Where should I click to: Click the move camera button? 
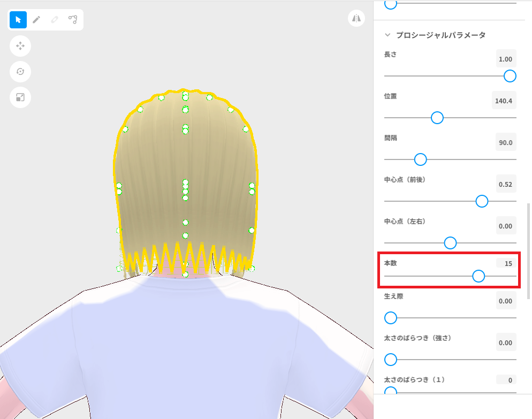(20, 46)
